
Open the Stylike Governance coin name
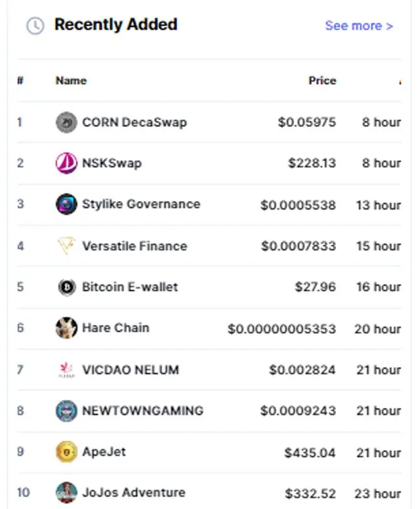pos(141,204)
